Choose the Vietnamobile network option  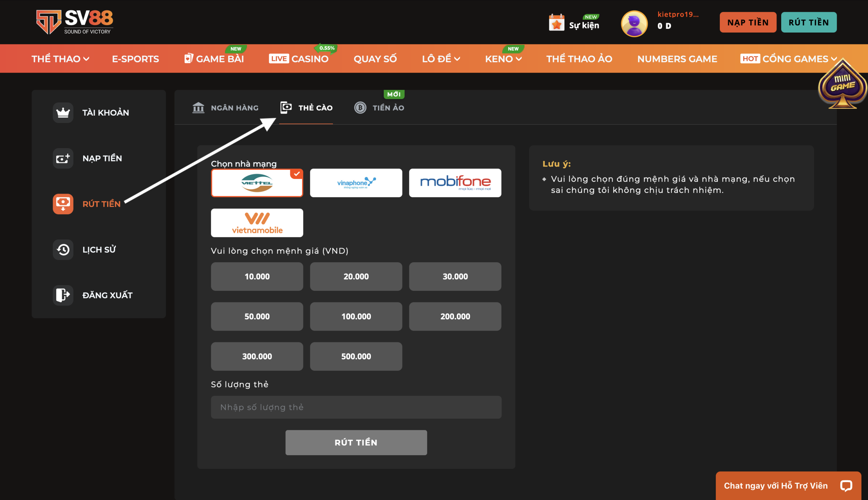tap(257, 223)
